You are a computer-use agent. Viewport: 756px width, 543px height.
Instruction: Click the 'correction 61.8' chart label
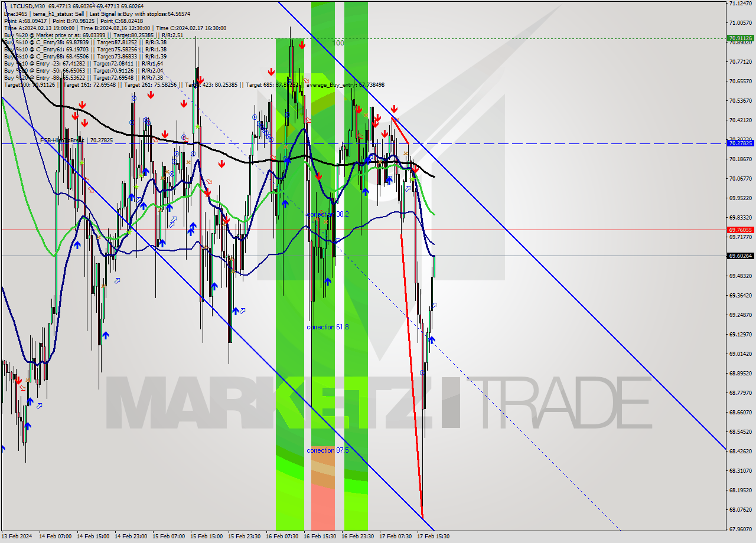328,327
